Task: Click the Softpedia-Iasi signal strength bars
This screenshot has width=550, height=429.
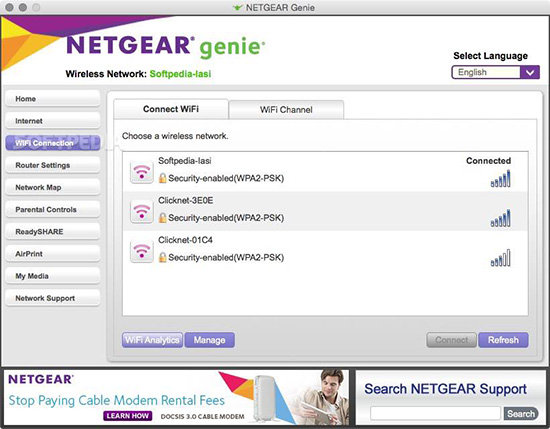Action: pos(501,179)
